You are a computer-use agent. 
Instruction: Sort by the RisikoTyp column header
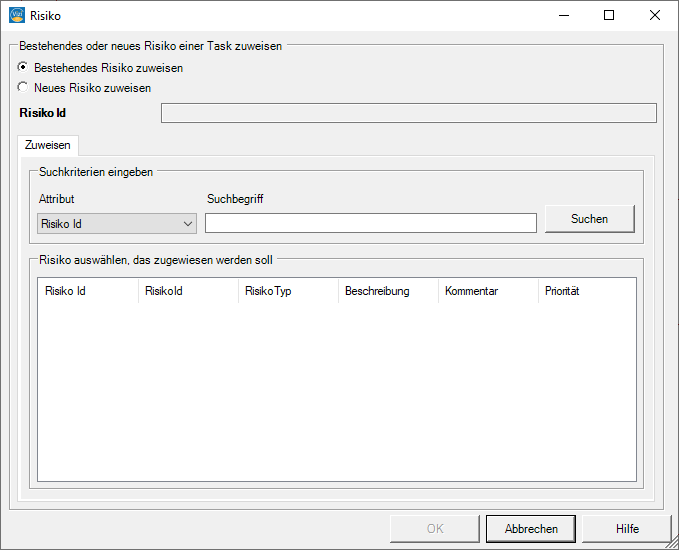288,291
